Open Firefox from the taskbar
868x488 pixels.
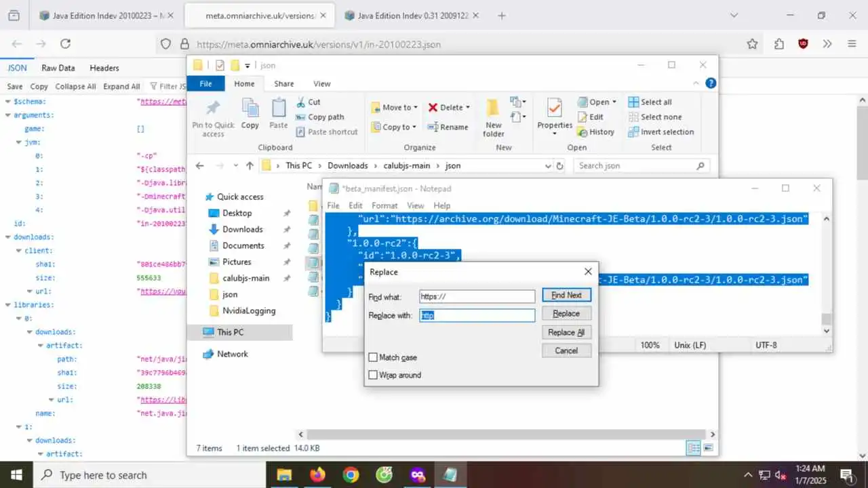click(317, 474)
